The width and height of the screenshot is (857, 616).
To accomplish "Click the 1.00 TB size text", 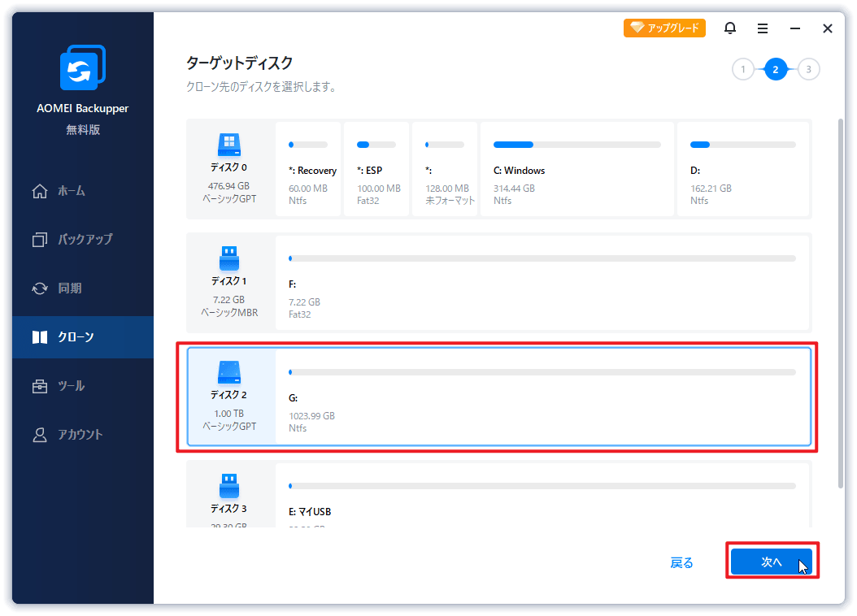I will click(229, 414).
